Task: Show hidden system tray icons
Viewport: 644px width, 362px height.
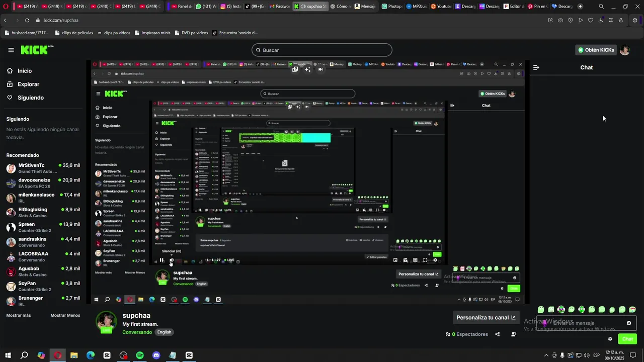Action: coord(546,355)
